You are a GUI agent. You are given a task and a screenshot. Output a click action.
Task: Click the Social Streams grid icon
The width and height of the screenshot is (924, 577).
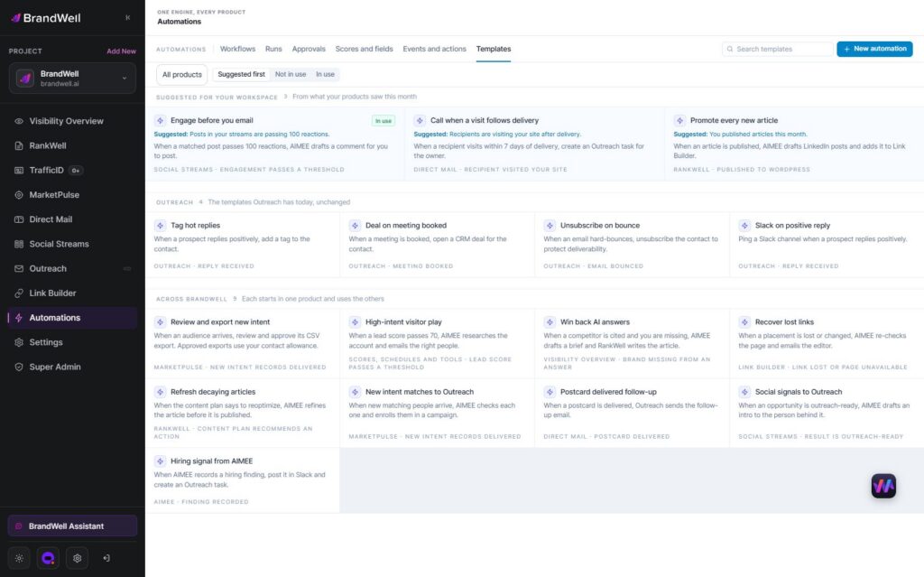[x=19, y=244]
